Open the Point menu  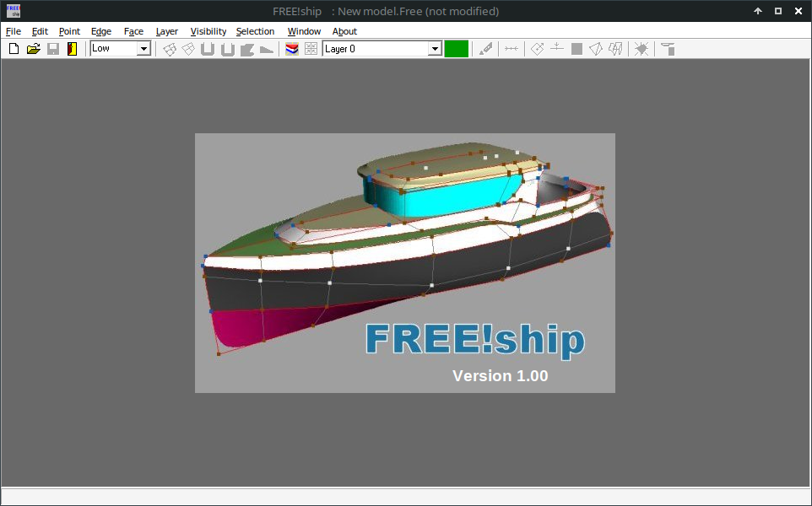coord(69,31)
